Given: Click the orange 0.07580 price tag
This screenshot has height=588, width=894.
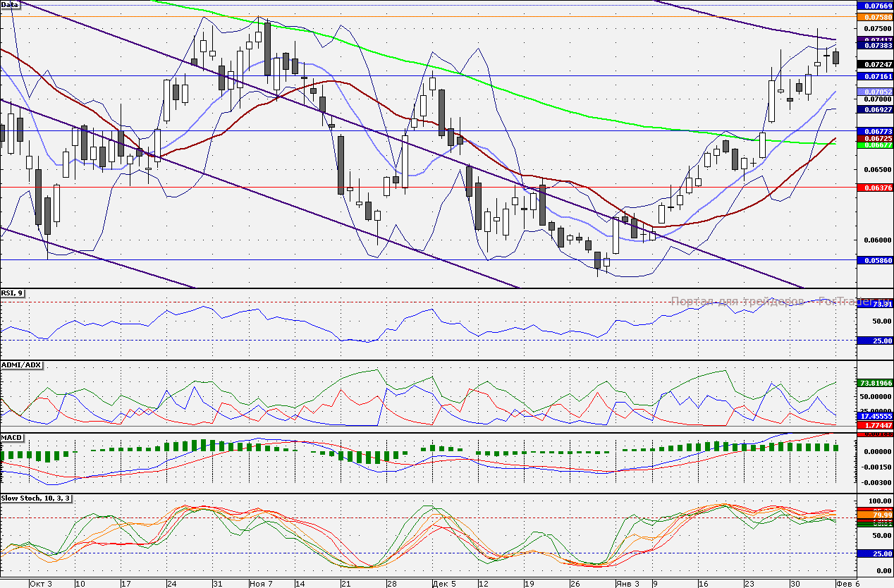Looking at the screenshot, I should coord(874,17).
